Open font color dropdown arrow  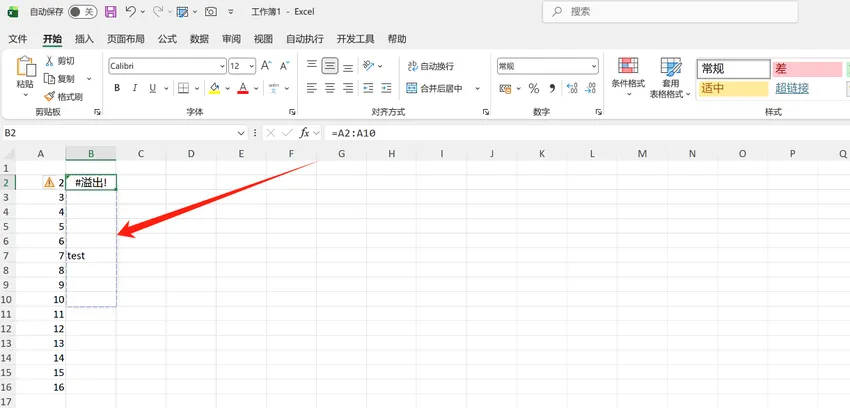256,88
